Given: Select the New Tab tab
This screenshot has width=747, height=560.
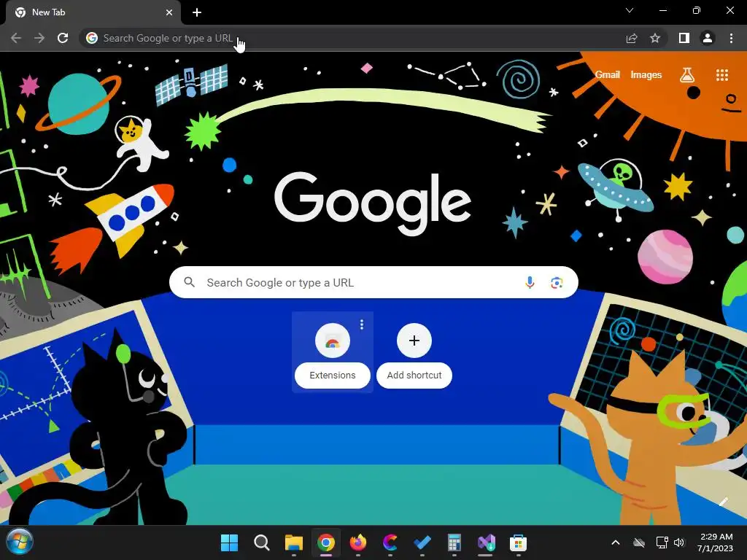Looking at the screenshot, I should click(93, 12).
